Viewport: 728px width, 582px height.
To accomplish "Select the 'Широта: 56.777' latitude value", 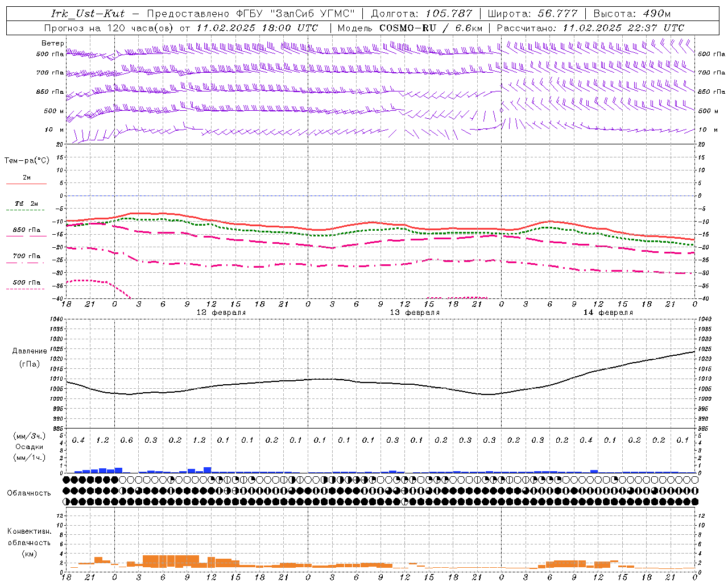I will click(532, 14).
